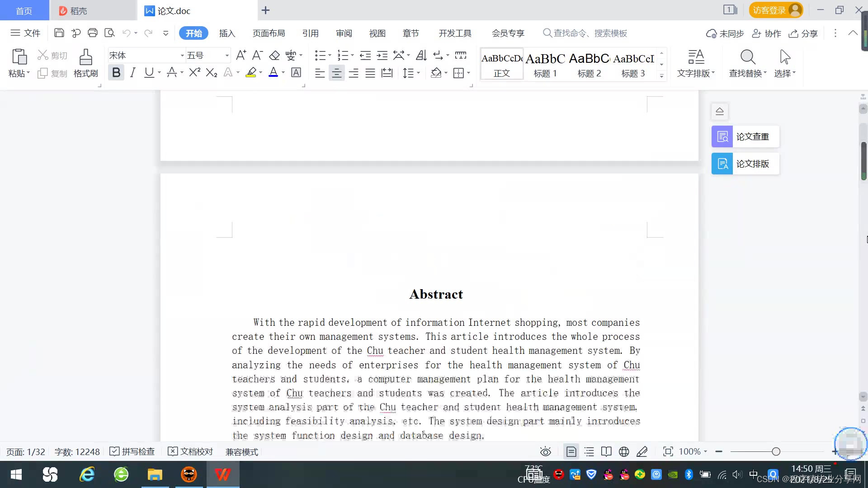The width and height of the screenshot is (868, 488).
Task: Click 拼写检查 in status bar
Action: tap(132, 451)
